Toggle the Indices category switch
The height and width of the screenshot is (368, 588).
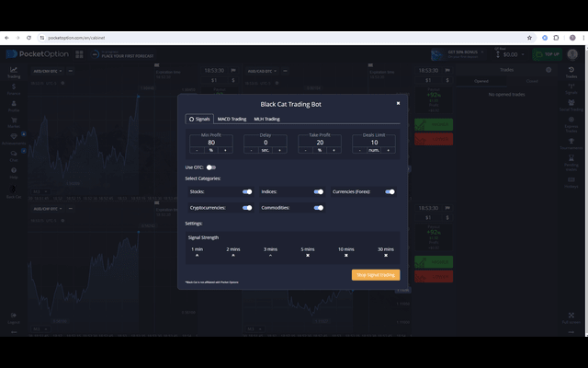click(x=319, y=192)
